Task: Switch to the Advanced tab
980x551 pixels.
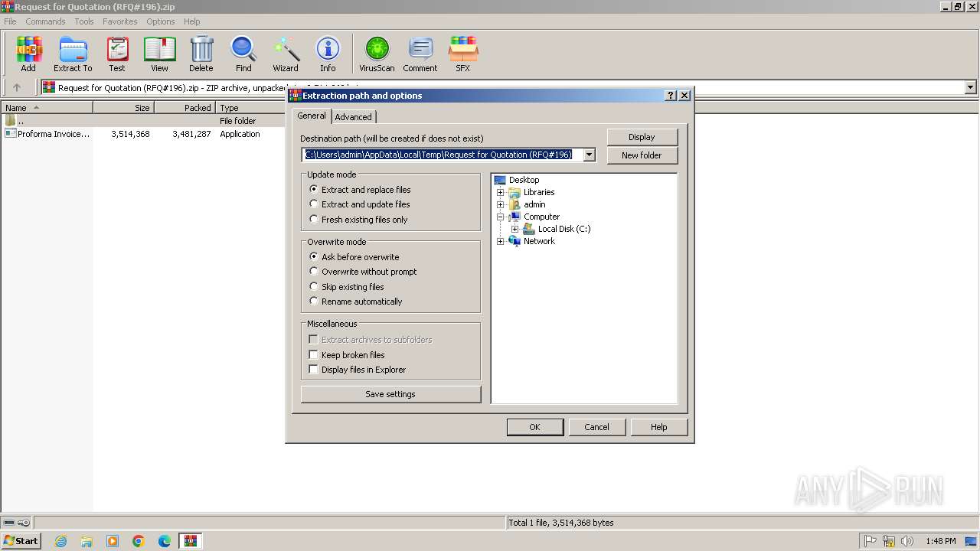Action: pos(353,117)
